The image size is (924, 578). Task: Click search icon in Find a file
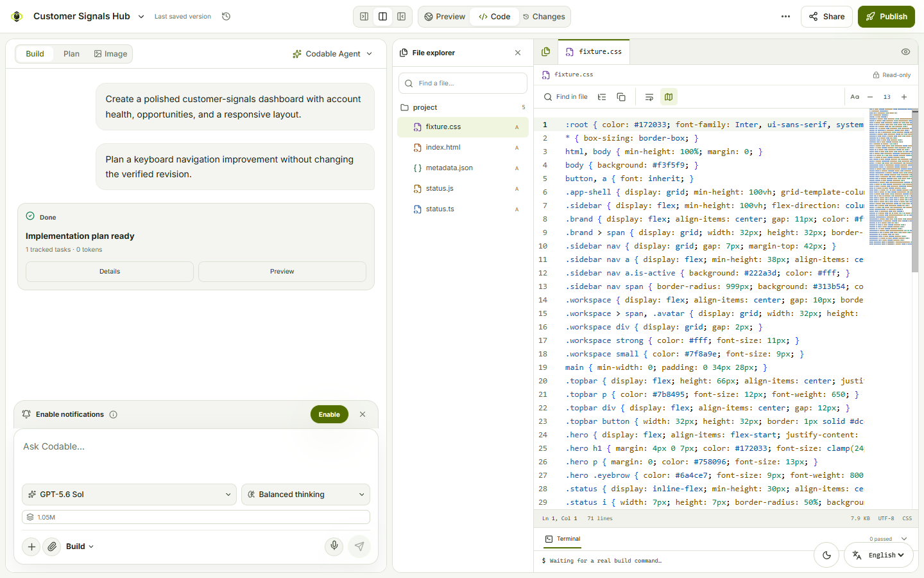[409, 83]
